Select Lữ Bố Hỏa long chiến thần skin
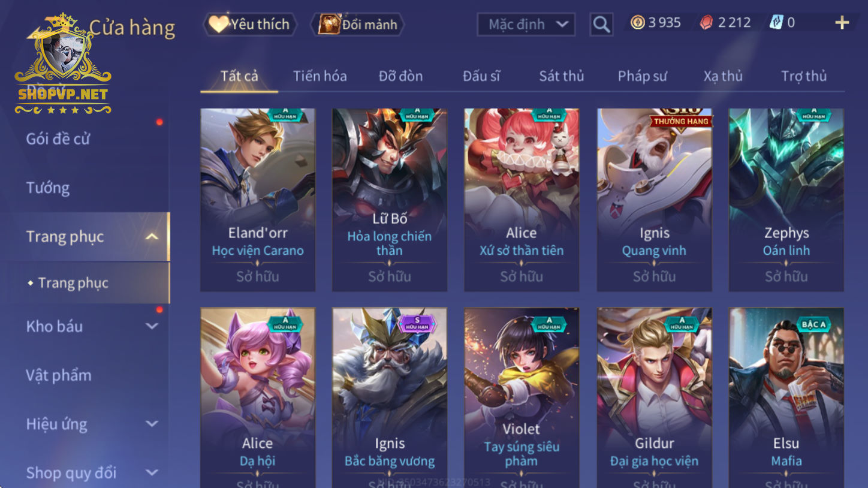The width and height of the screenshot is (868, 488). 390,200
